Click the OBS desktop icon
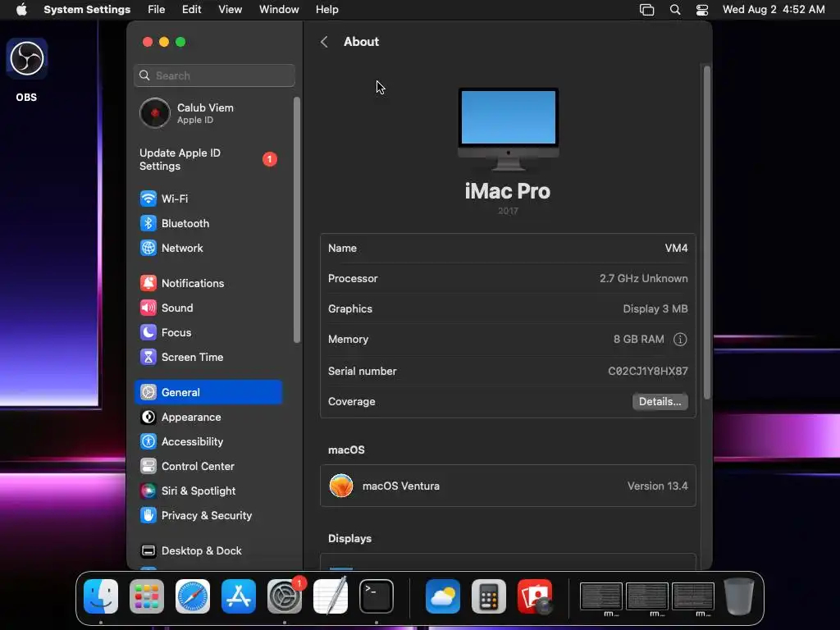This screenshot has width=840, height=630. pos(27,58)
